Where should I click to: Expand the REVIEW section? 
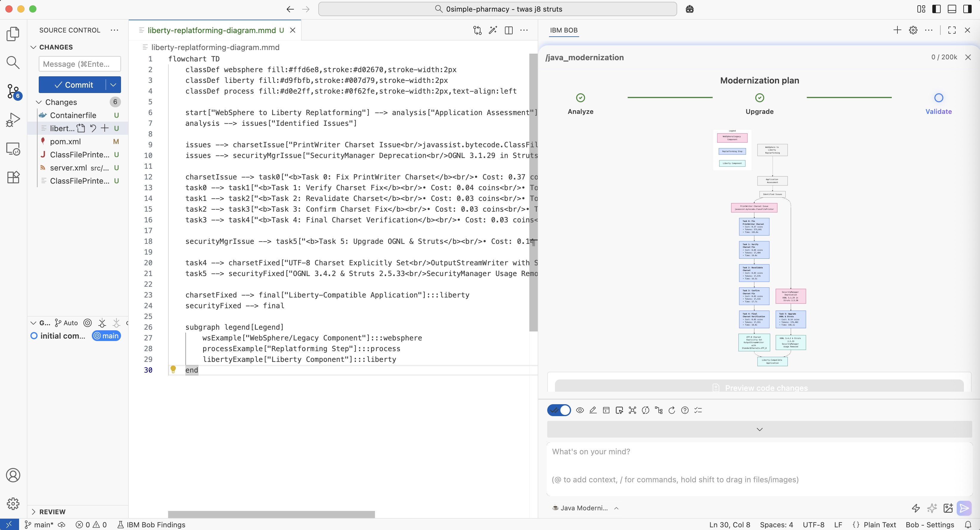52,512
